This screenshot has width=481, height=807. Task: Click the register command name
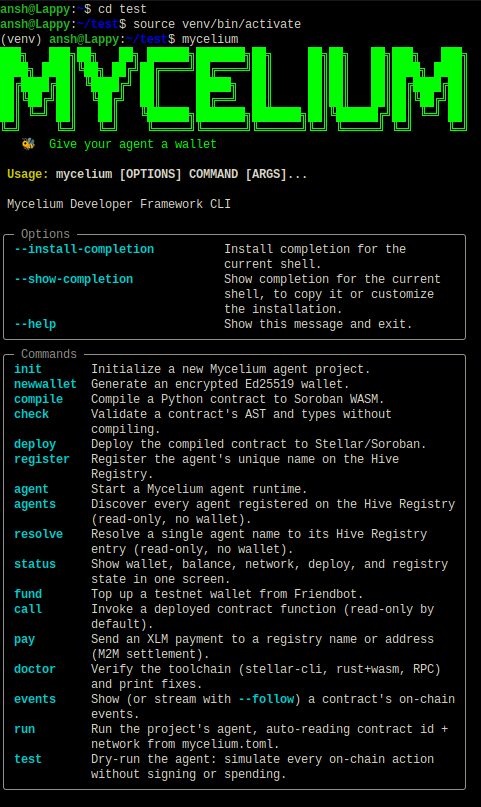tap(42, 459)
